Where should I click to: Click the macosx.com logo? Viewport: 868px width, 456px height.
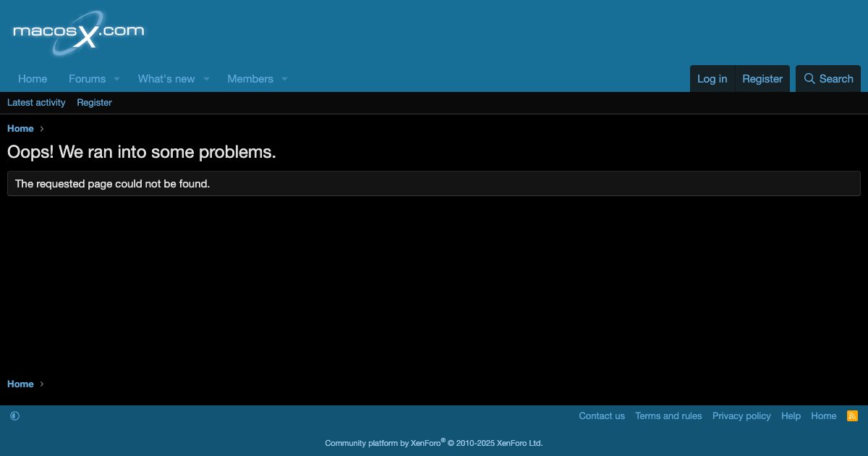click(x=78, y=33)
